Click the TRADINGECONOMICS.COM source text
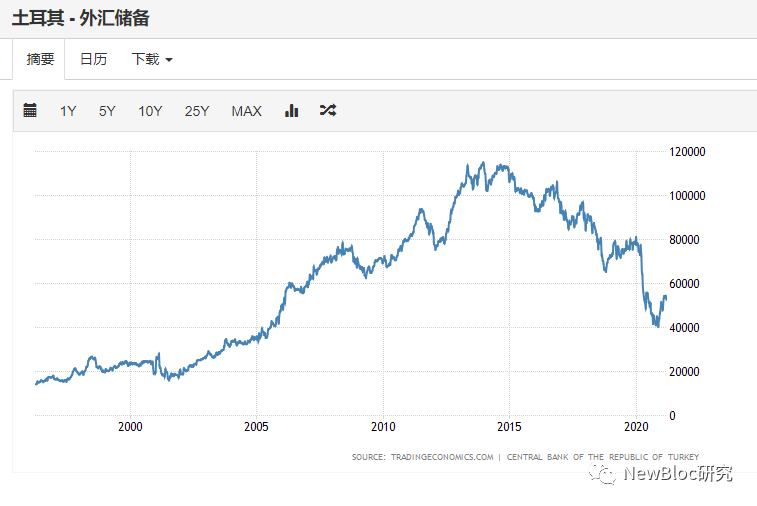The image size is (757, 506). click(442, 457)
